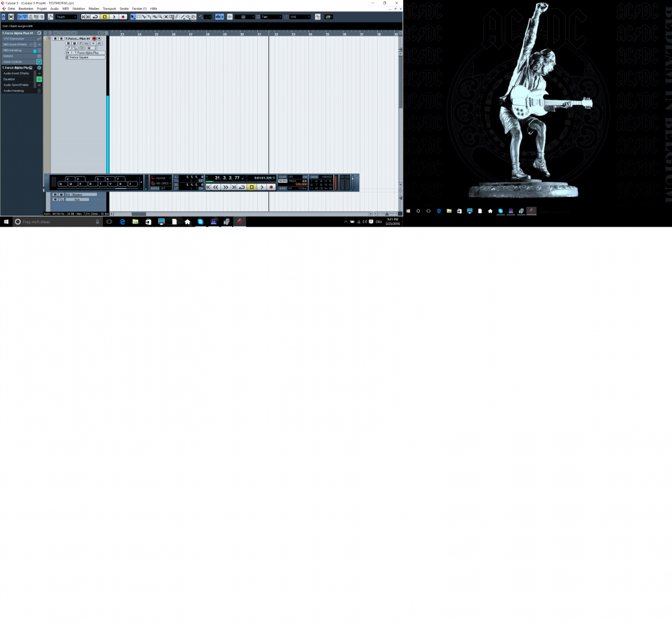Open Datei menu
This screenshot has height=622, width=672.
(x=11, y=8)
